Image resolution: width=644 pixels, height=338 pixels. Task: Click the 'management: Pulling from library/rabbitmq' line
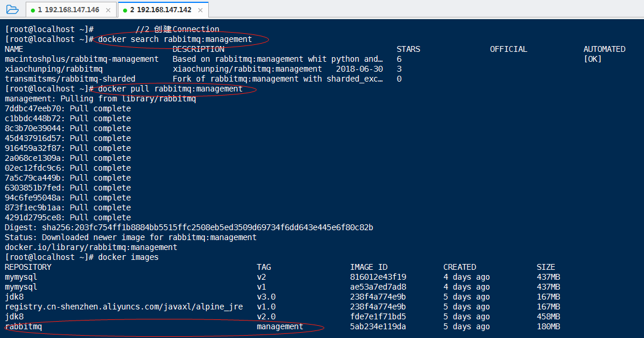point(100,99)
